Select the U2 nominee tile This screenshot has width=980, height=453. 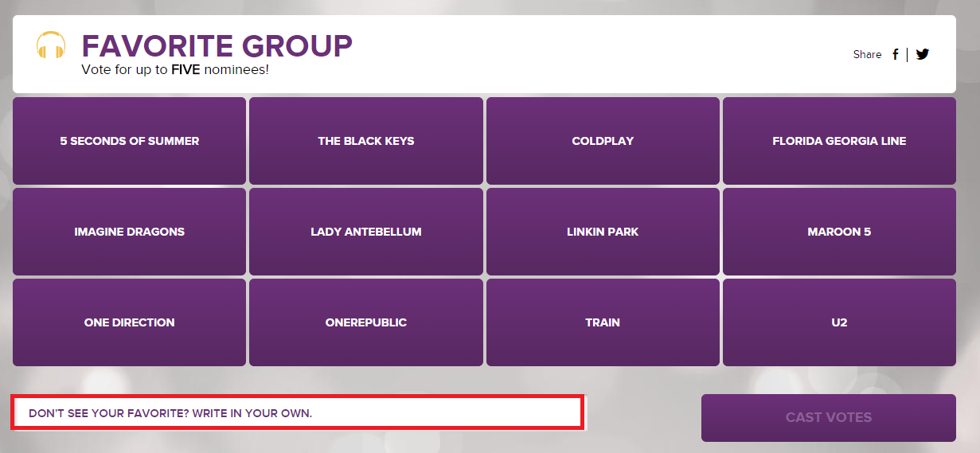pos(839,322)
